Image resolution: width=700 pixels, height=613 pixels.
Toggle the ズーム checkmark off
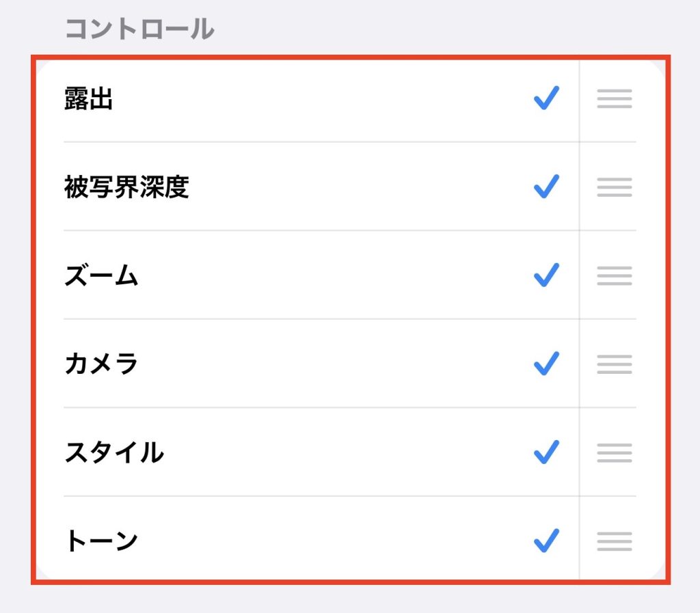(x=546, y=275)
